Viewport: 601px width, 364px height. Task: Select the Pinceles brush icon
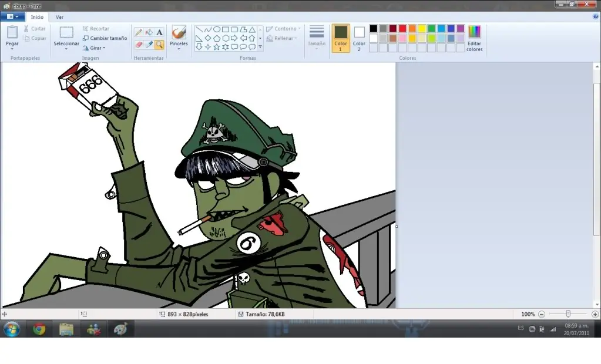(x=179, y=32)
